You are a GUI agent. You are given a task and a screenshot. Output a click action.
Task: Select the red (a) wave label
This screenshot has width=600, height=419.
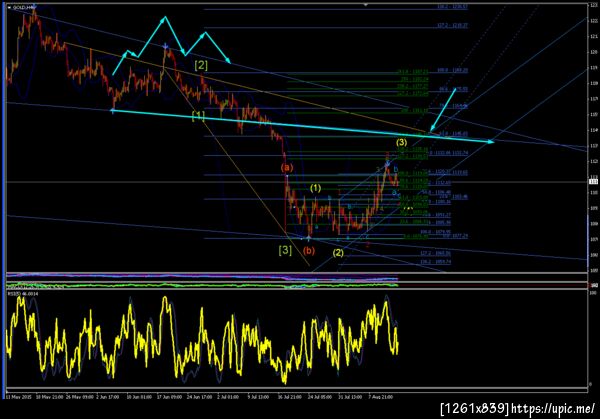pos(287,168)
